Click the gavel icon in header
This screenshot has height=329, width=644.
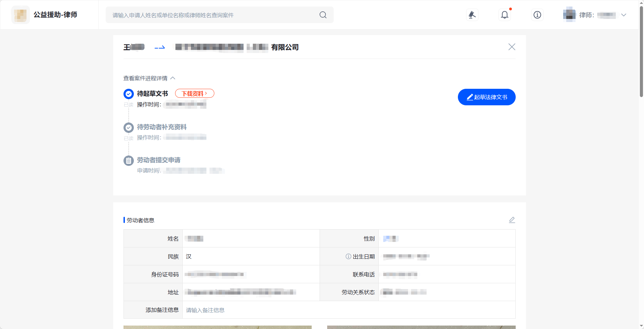click(472, 15)
